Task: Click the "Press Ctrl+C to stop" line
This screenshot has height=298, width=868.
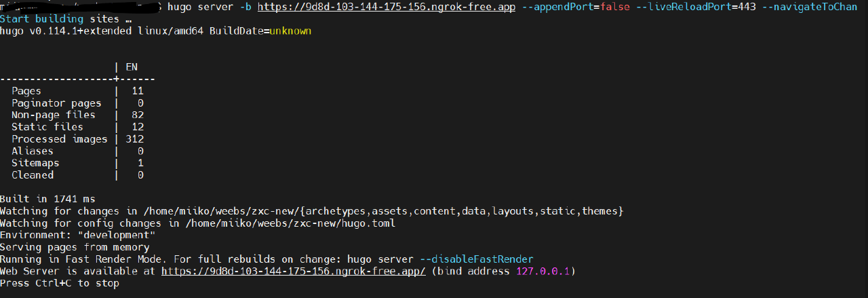Action: pos(60,284)
